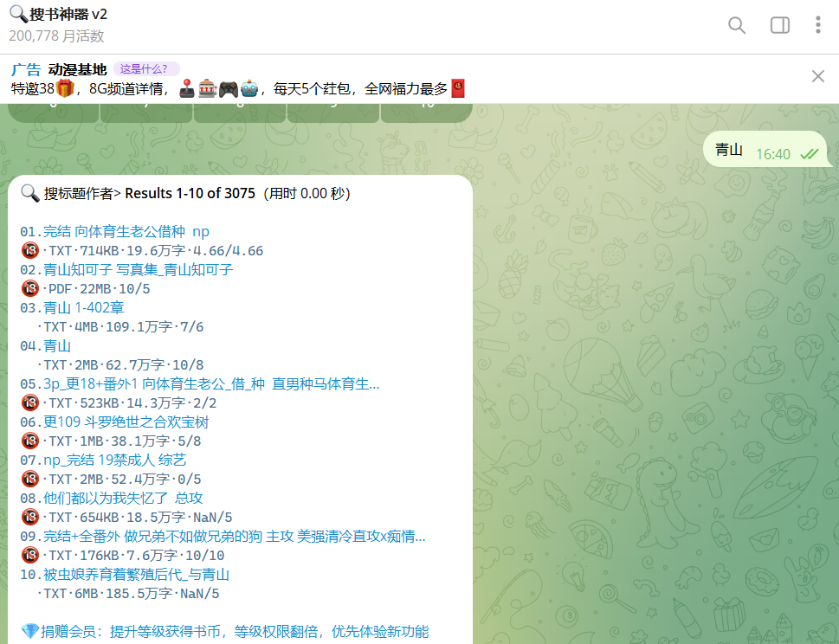Click the 18+ icon under result 08
Viewport: 839px width, 644px height.
click(30, 517)
